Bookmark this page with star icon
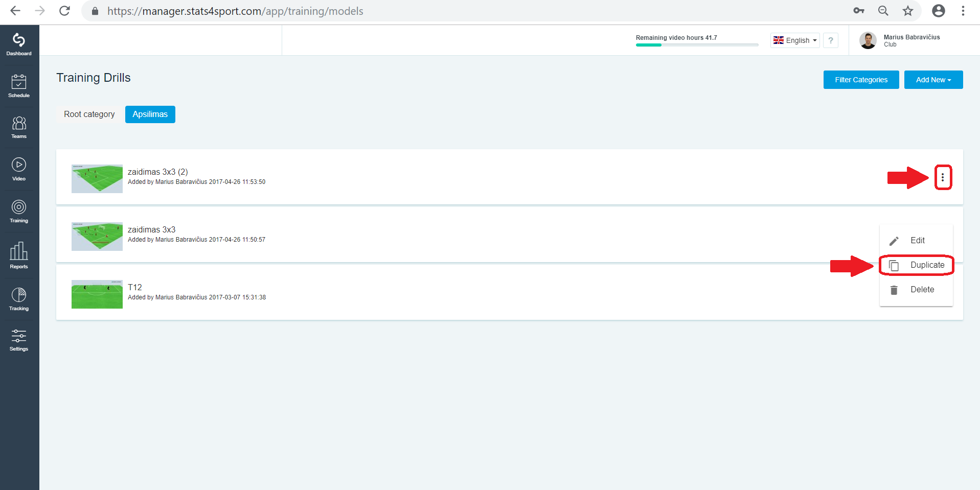 click(908, 11)
